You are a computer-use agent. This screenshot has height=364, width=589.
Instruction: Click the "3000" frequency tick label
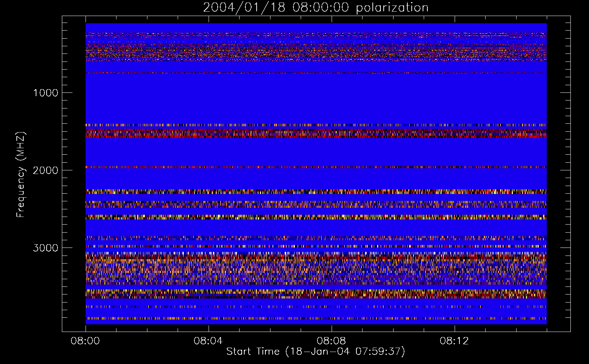point(46,248)
